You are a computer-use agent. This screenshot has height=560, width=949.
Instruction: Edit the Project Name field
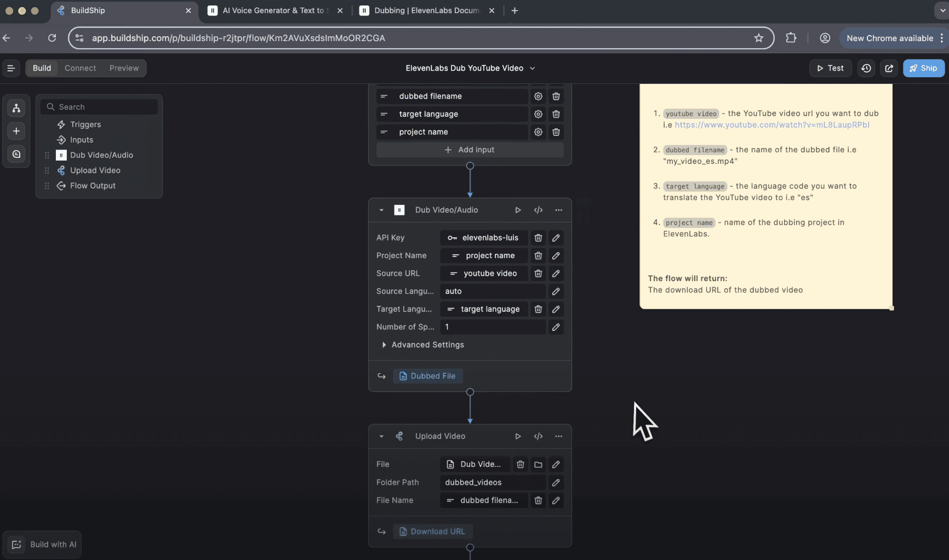pos(556,256)
